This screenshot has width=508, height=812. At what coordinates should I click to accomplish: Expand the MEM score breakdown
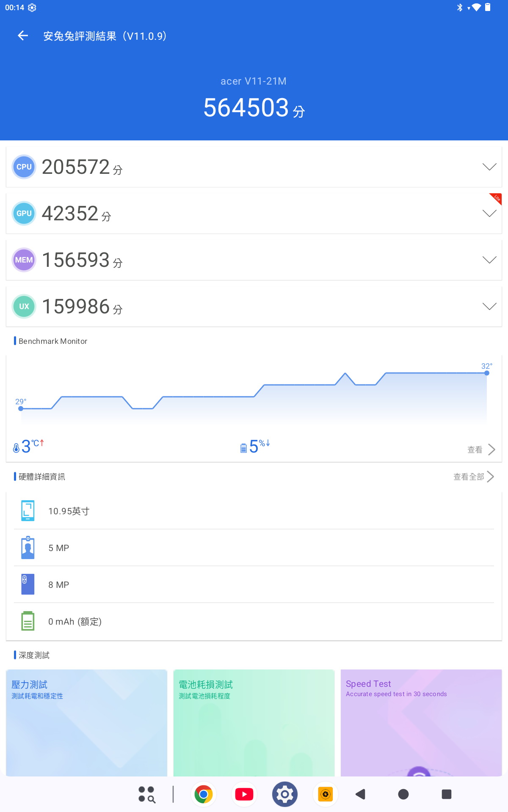489,260
